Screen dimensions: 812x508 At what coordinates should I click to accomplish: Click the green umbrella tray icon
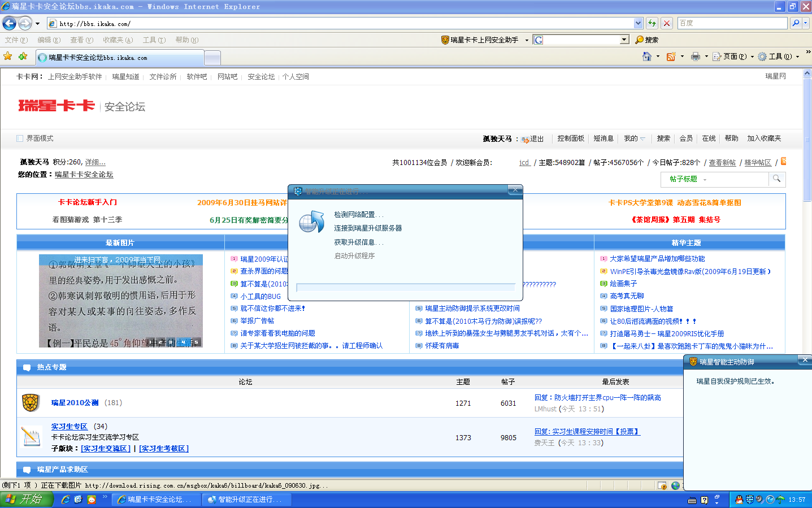click(781, 500)
